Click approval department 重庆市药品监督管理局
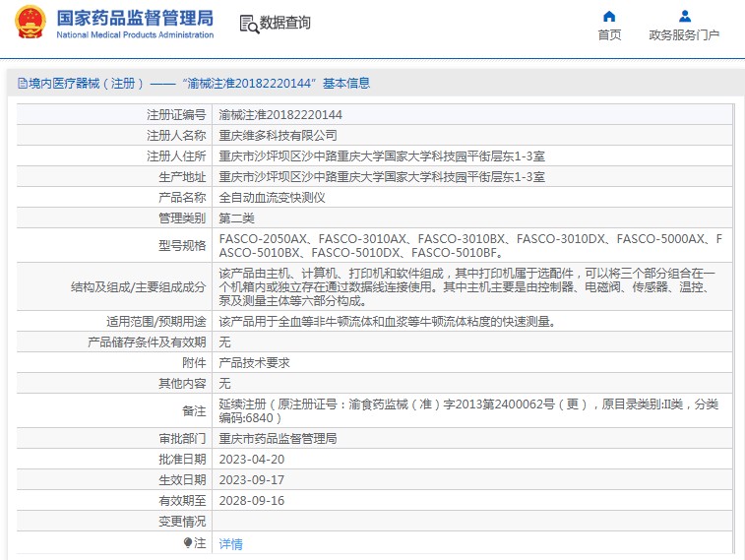 tap(278, 438)
